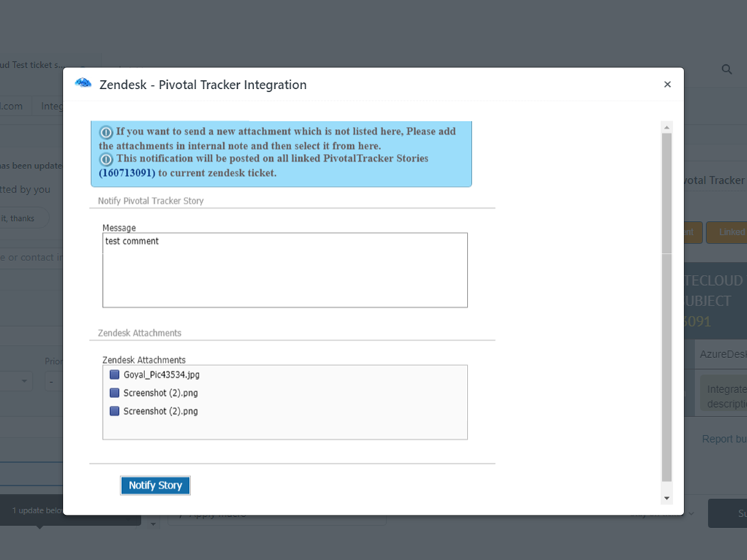
Task: Select the Integ tab in the ticket header
Action: (52, 106)
